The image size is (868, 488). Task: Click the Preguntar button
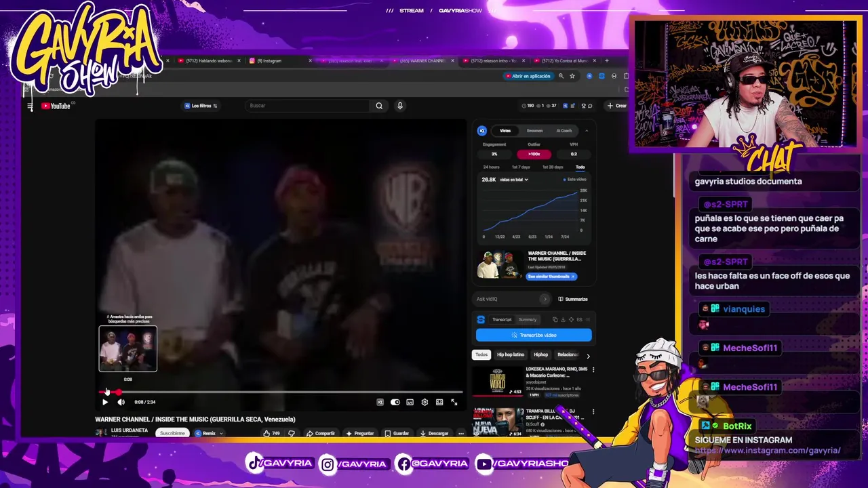coord(359,433)
